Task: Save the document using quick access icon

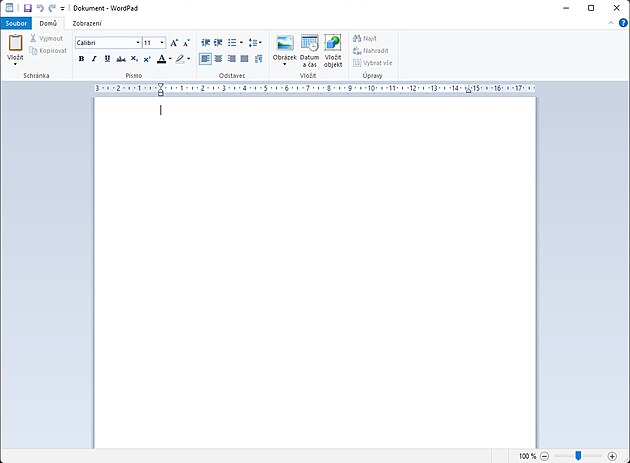Action: (27, 7)
